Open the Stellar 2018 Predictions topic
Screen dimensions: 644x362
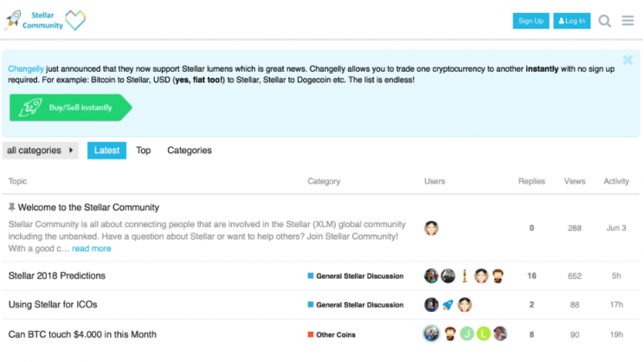tap(57, 276)
